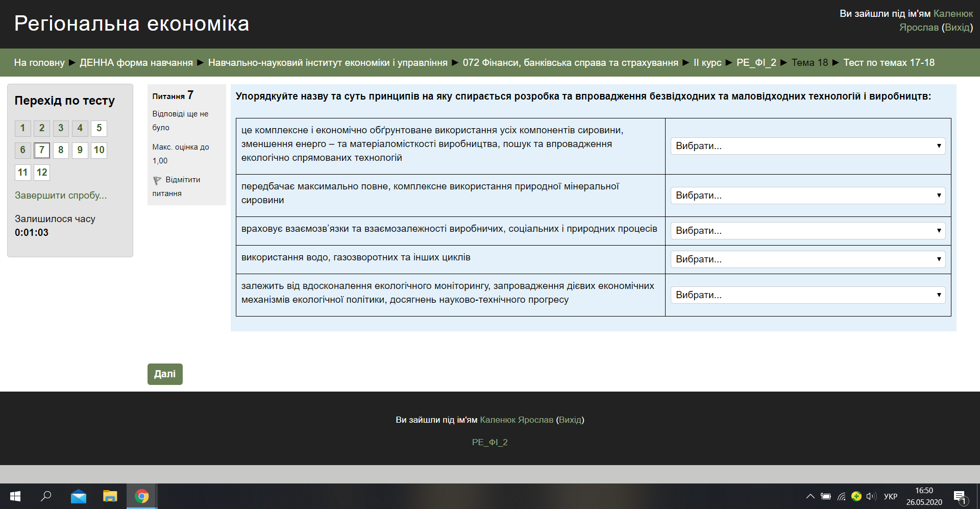Click the 'Вихід' logout link at page footer
This screenshot has width=980, height=509.
coord(570,420)
